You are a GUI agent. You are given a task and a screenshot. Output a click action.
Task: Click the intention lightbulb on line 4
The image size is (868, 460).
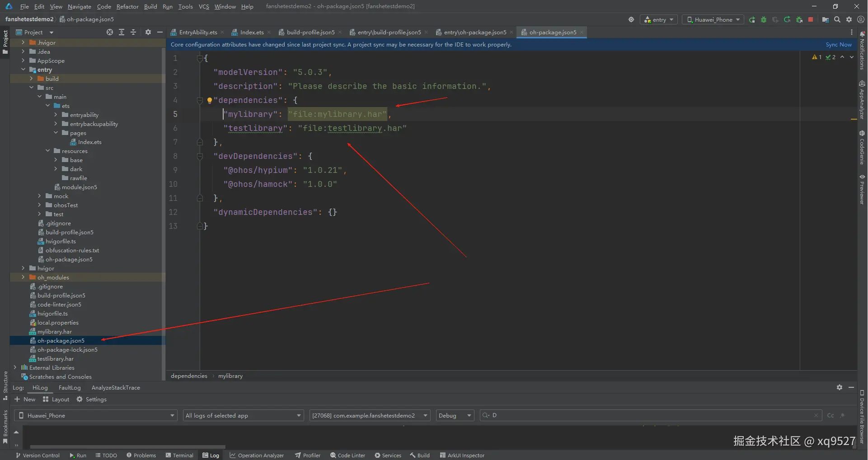click(209, 100)
